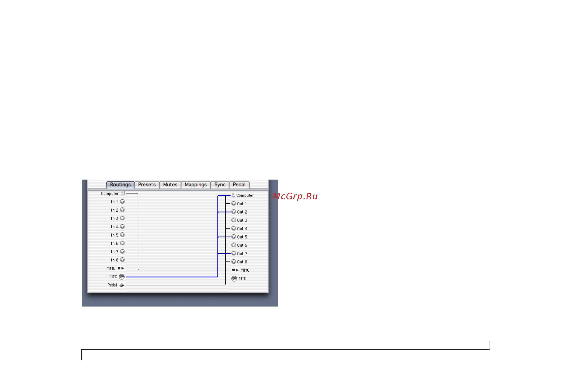
Task: Click the 'Computer' input label
Action: [110, 193]
